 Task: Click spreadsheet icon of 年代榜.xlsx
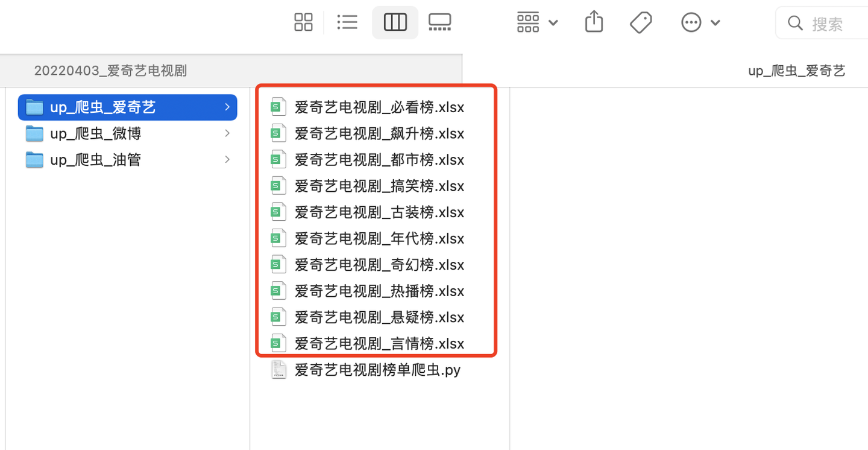[278, 238]
